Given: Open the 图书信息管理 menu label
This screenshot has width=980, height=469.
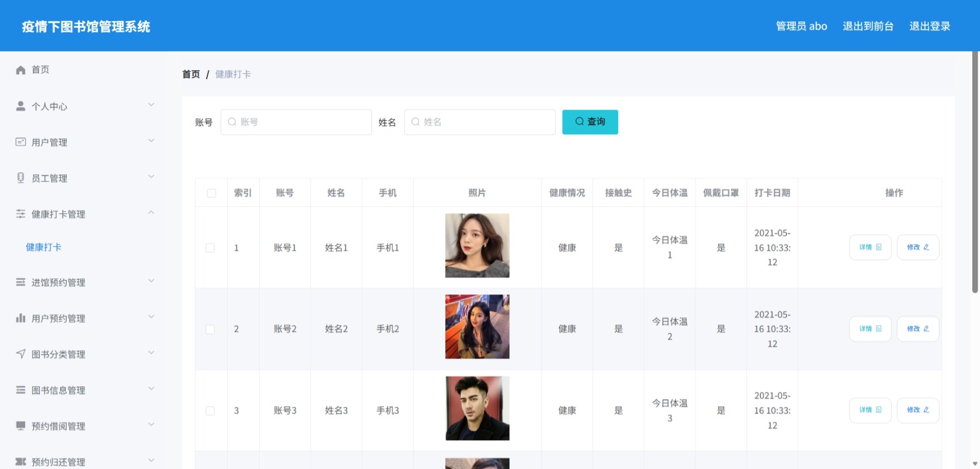Looking at the screenshot, I should click(58, 390).
